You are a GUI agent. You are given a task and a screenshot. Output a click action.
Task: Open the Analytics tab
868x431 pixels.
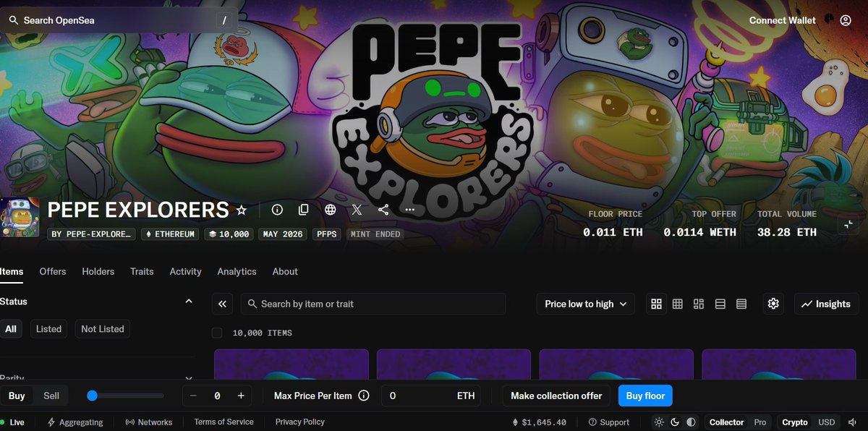(x=237, y=271)
